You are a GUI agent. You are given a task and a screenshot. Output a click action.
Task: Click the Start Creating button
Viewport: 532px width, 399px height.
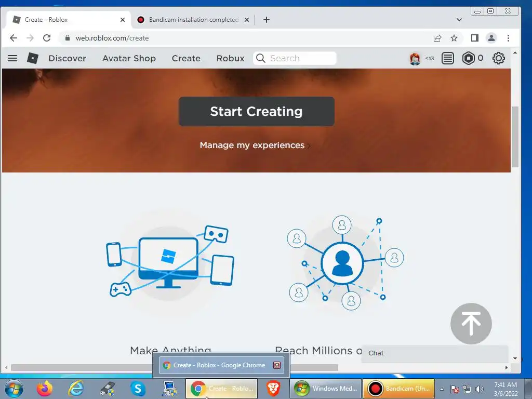(257, 111)
